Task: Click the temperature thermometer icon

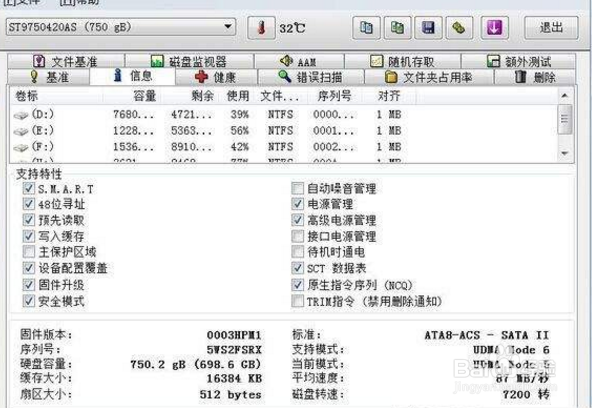Action: [x=261, y=28]
